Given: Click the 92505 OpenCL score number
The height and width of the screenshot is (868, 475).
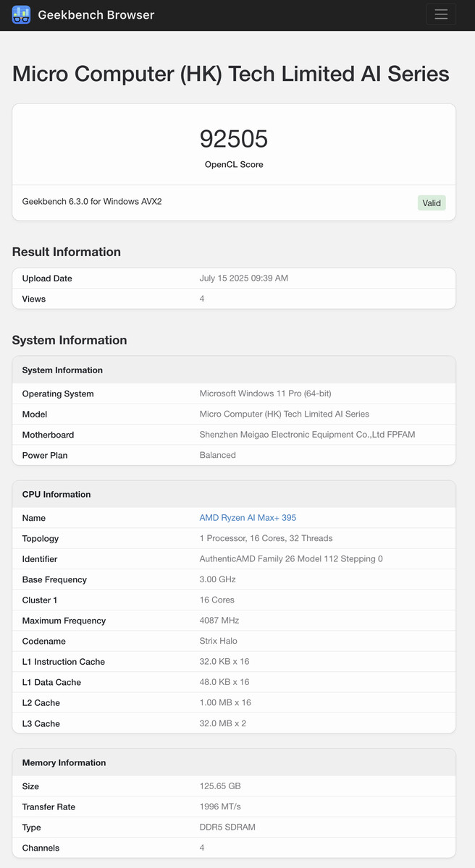Looking at the screenshot, I should (x=234, y=138).
